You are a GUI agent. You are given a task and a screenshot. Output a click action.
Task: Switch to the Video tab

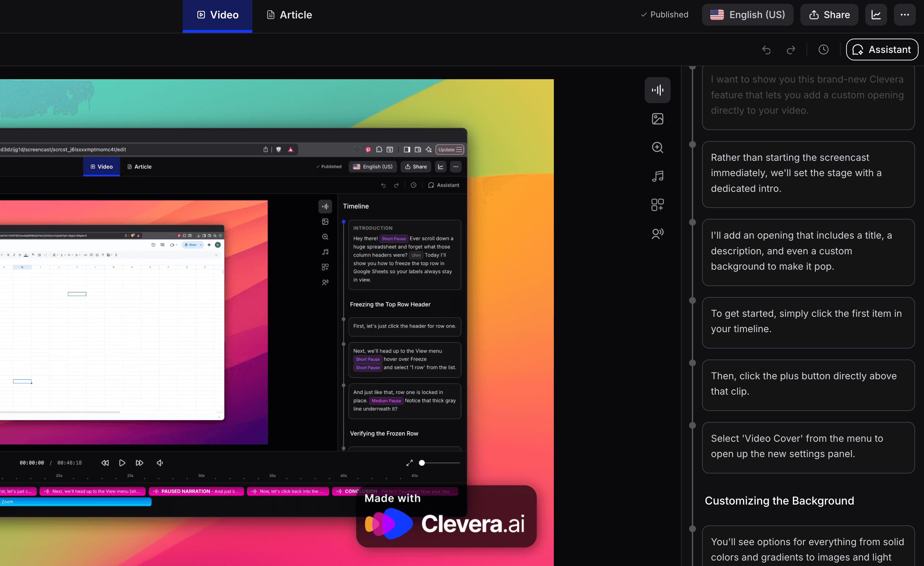(218, 15)
